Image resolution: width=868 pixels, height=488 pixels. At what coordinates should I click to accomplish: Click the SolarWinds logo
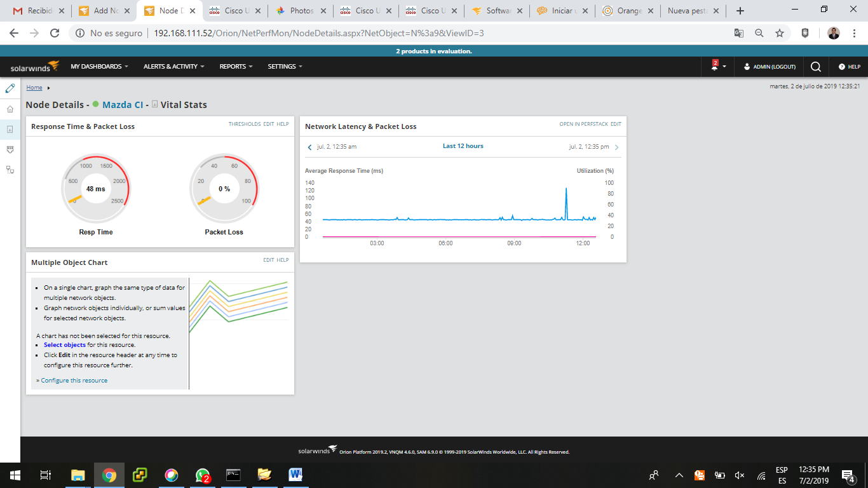coord(35,66)
